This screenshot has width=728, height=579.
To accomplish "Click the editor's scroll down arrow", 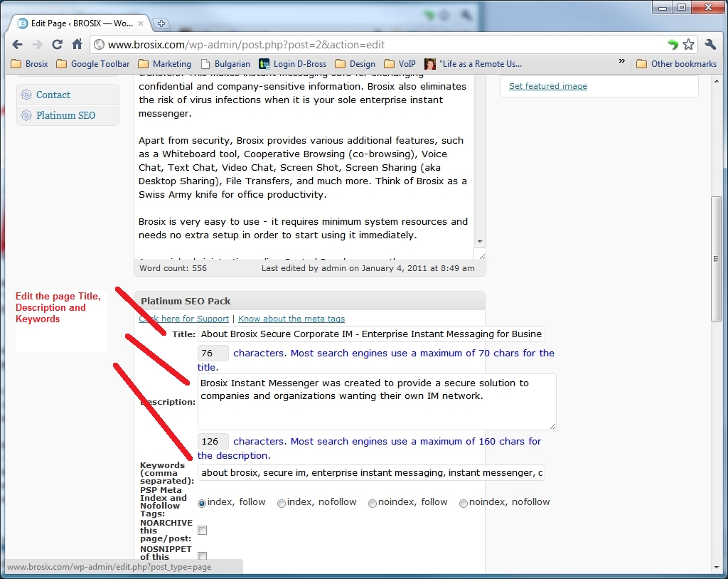I will 480,242.
